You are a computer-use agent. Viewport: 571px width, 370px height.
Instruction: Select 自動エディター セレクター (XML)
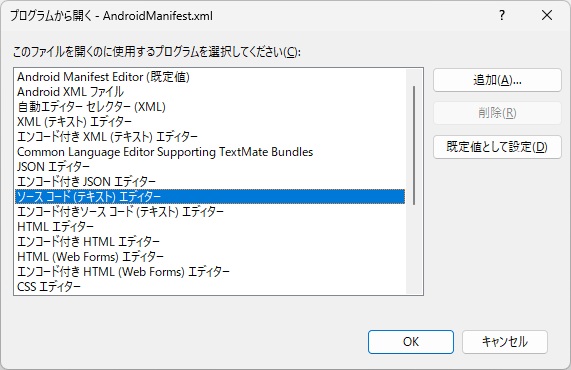(210, 107)
